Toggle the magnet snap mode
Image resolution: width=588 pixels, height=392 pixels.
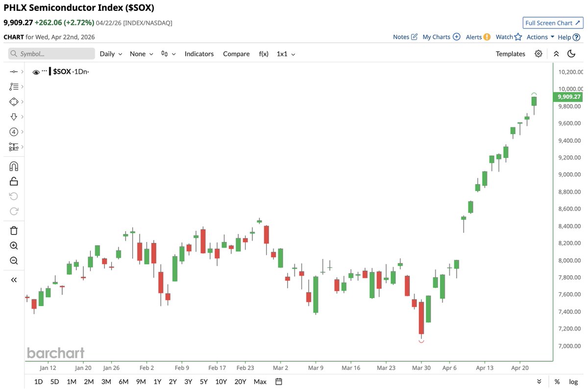(x=14, y=166)
